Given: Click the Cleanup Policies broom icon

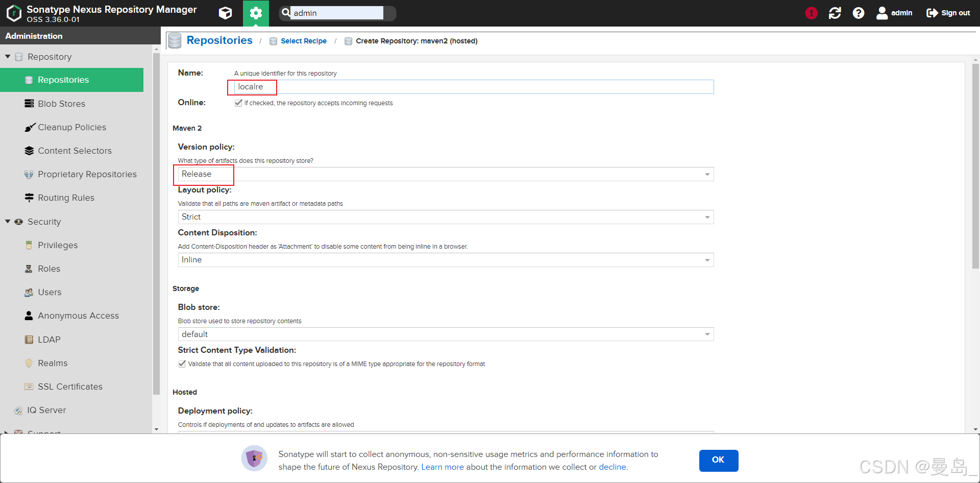Looking at the screenshot, I should (30, 127).
